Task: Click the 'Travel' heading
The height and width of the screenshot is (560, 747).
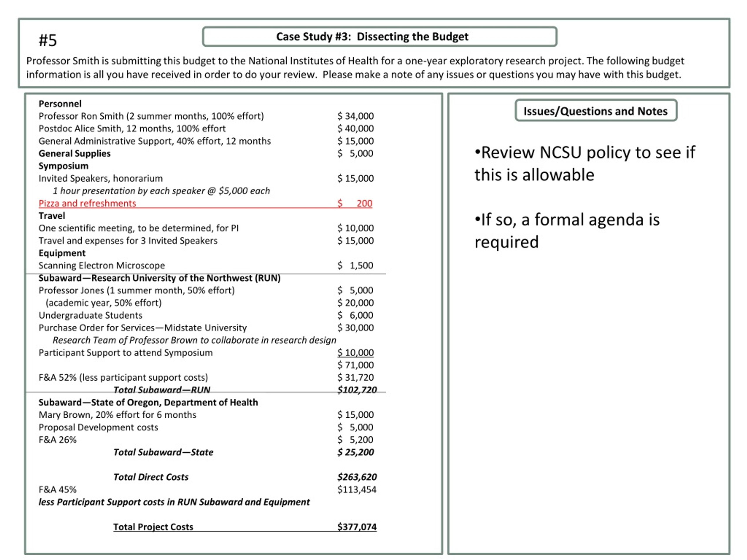Action: coord(52,216)
